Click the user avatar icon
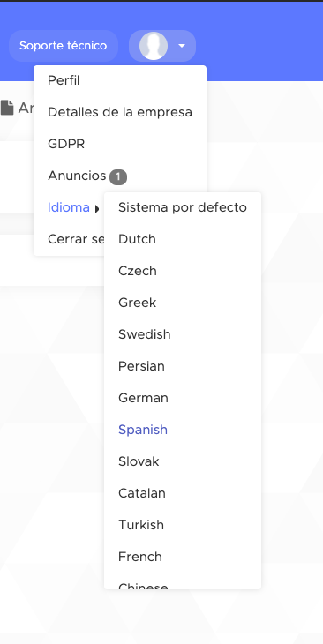 pos(154,46)
